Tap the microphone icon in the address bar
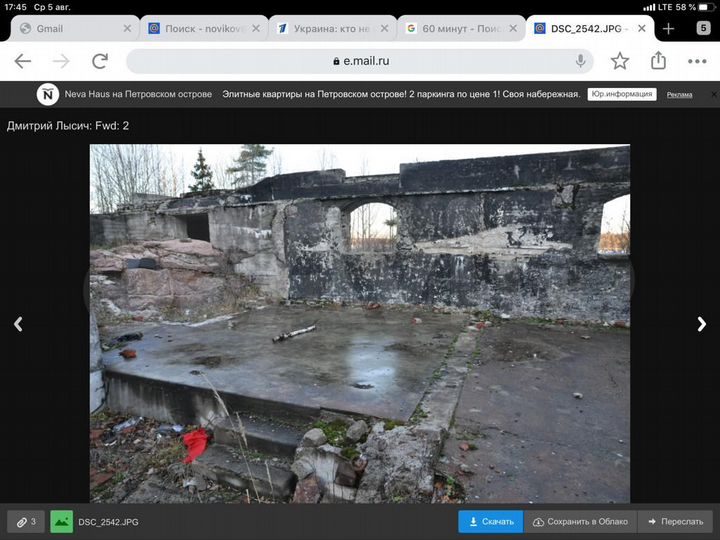Image resolution: width=720 pixels, height=540 pixels. (580, 61)
